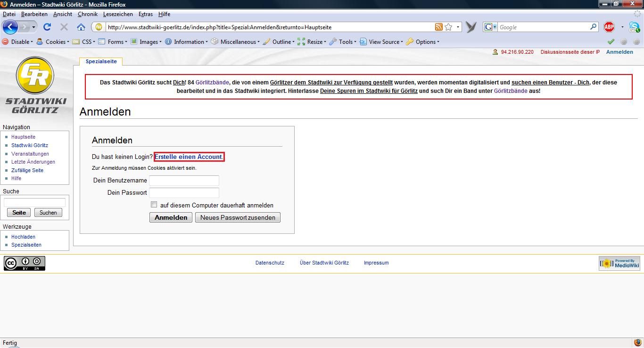Go to the browser Home icon

click(81, 27)
